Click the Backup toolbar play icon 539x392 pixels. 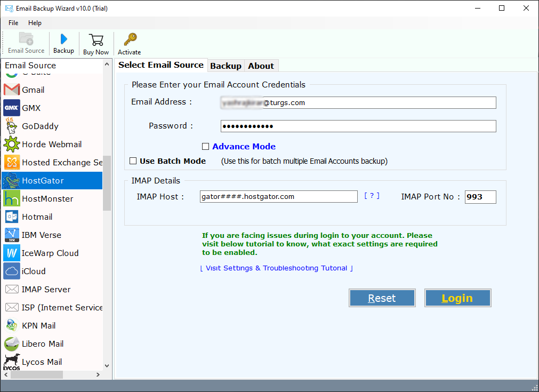[63, 39]
